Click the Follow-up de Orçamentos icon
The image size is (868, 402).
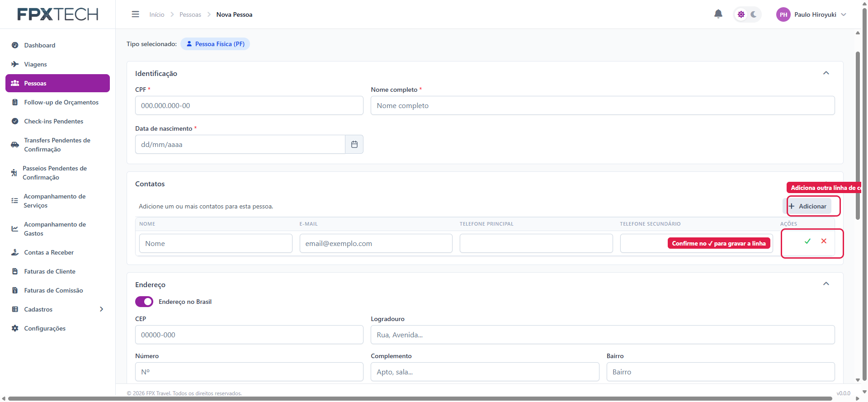(15, 102)
